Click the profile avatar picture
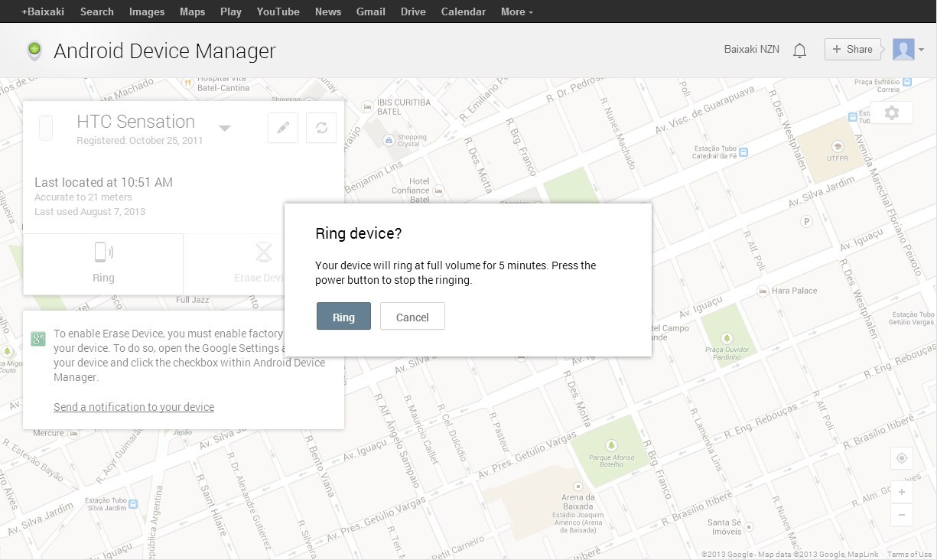This screenshot has width=937, height=560. pyautogui.click(x=903, y=50)
